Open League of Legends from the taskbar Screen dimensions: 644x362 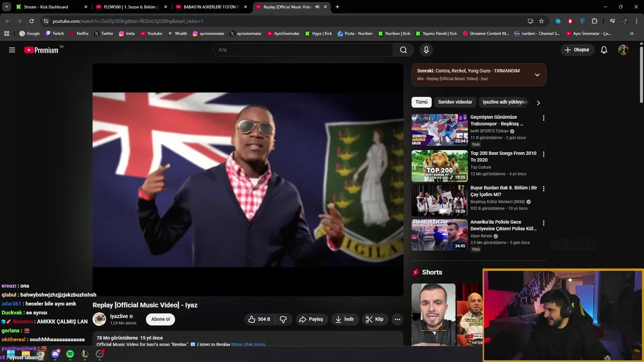tap(85, 354)
